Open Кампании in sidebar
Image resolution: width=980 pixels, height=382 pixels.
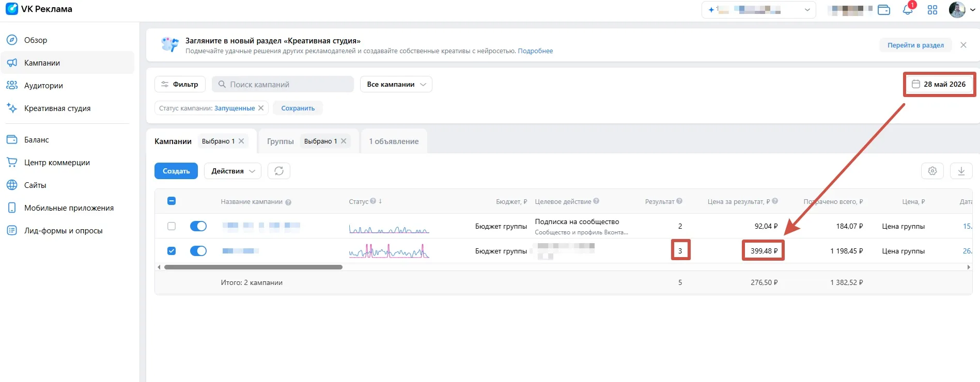[x=68, y=63]
